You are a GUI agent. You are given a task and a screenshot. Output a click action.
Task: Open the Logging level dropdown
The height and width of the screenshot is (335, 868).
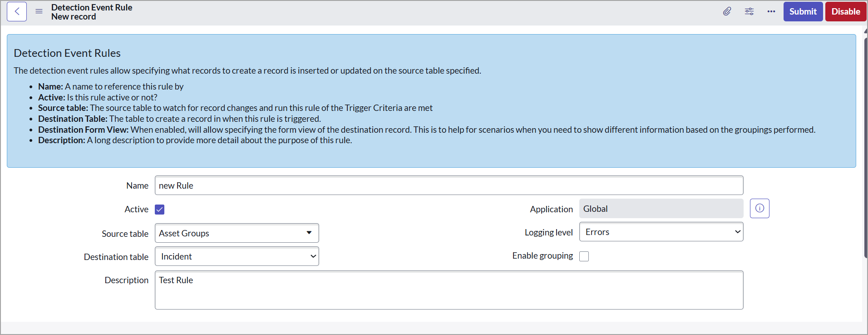click(661, 232)
